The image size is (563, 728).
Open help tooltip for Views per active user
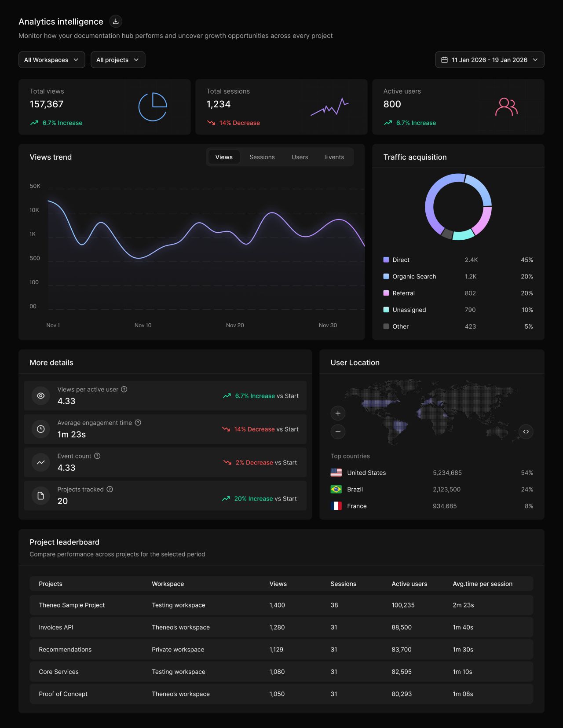click(x=124, y=389)
